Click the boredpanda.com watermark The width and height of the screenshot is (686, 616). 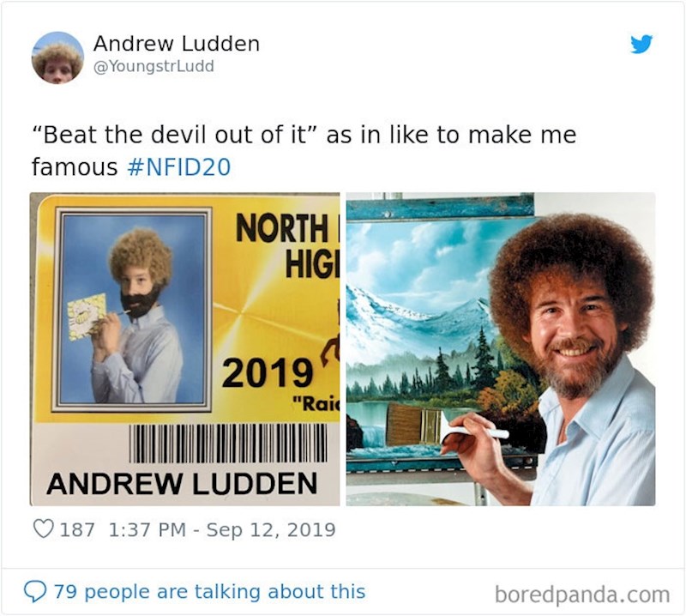(582, 595)
